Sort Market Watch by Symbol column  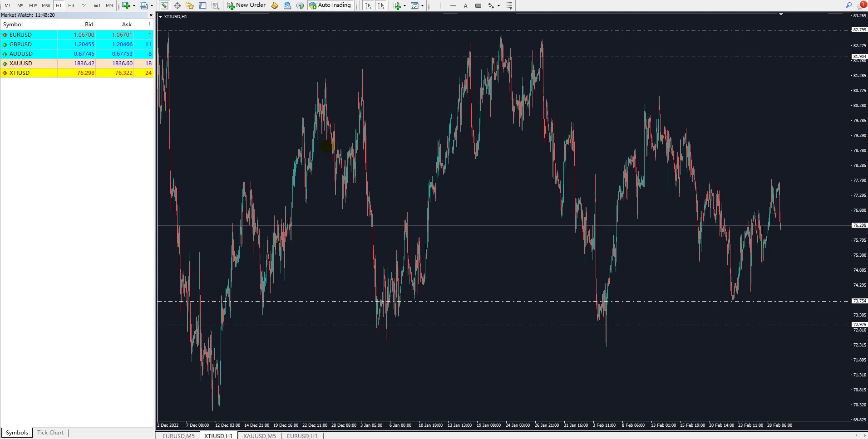(29, 24)
